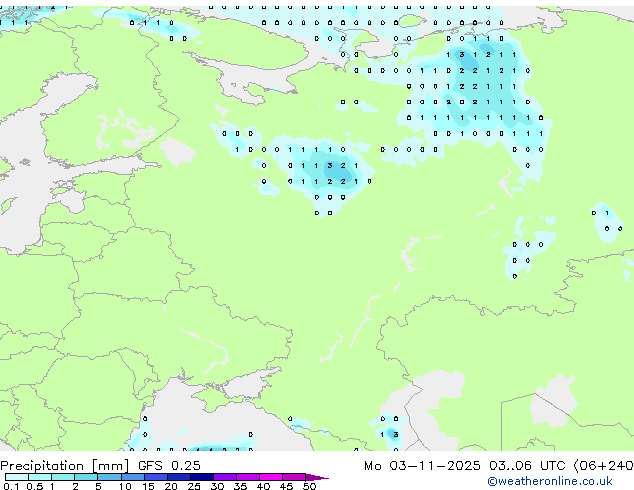
Task: Click the legend label "0.5"
Action: 34,486
